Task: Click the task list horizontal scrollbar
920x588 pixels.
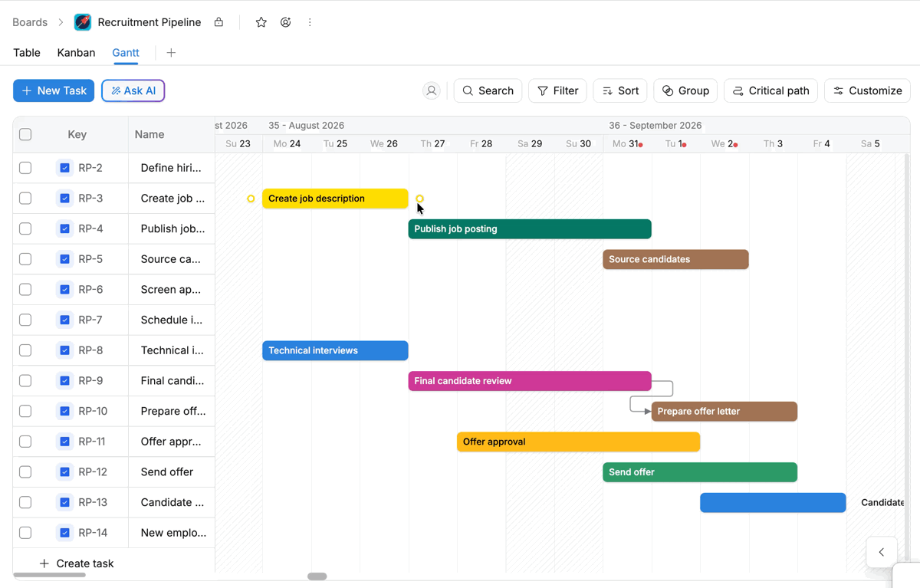Action: [50, 575]
